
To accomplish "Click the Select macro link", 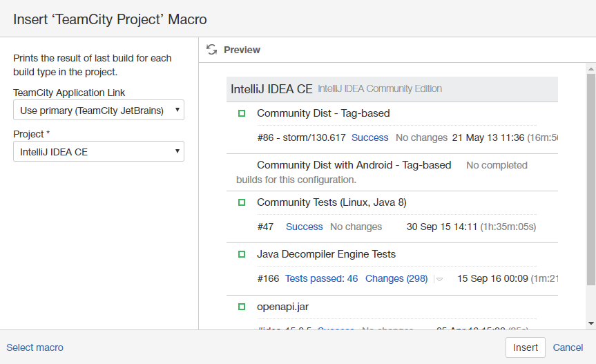I will 35,347.
